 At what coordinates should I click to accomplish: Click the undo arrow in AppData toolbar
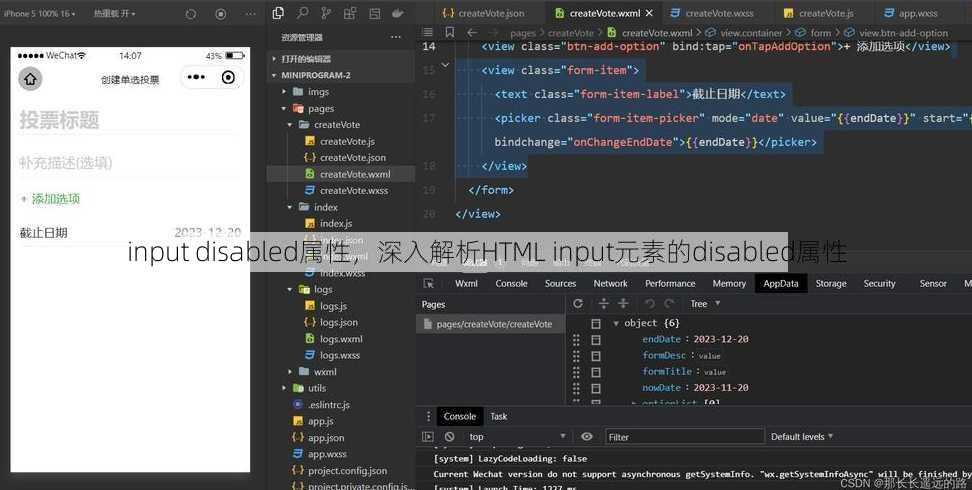coord(650,303)
